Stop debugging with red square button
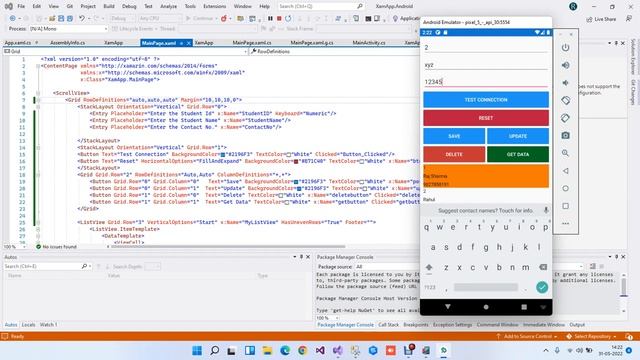The image size is (640, 360). click(279, 18)
